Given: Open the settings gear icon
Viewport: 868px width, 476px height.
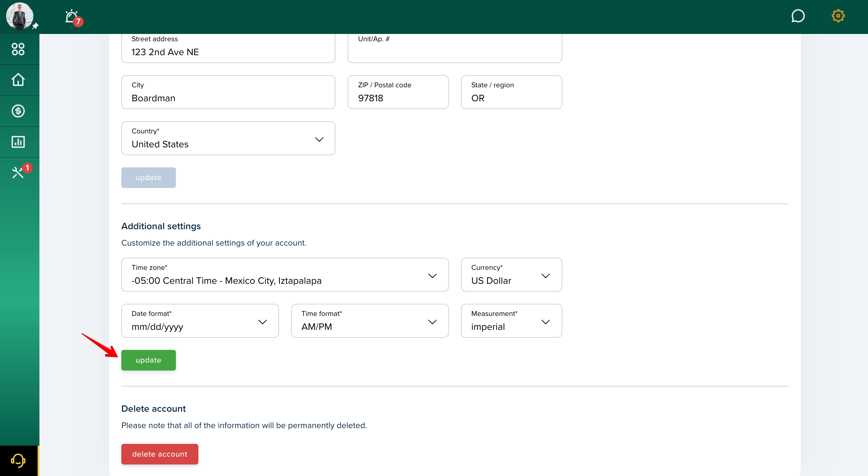Looking at the screenshot, I should coord(838,16).
